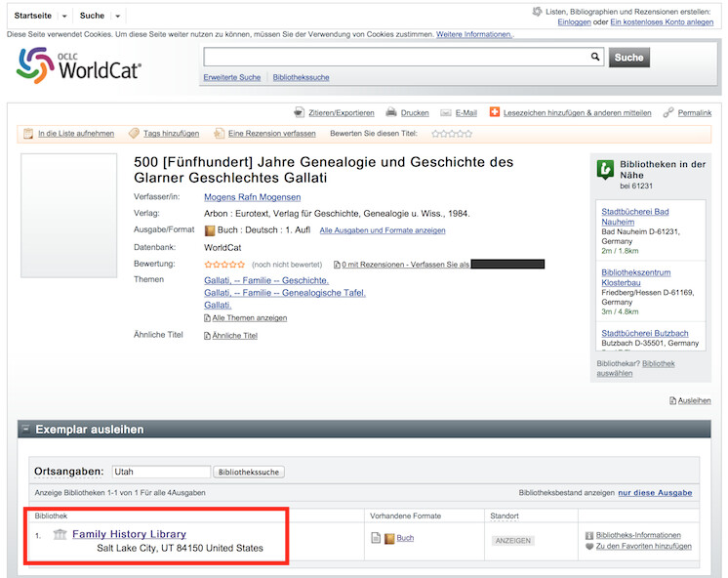Click the info icon beside Bibliotheks-Informationen
Screen dimensions: 728x578
coord(589,536)
